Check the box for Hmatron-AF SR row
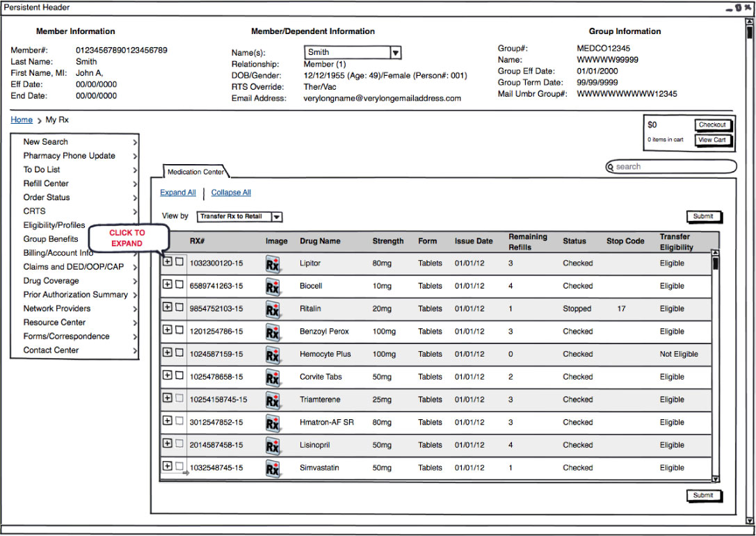Viewport: 756px width, 536px height. [x=179, y=421]
